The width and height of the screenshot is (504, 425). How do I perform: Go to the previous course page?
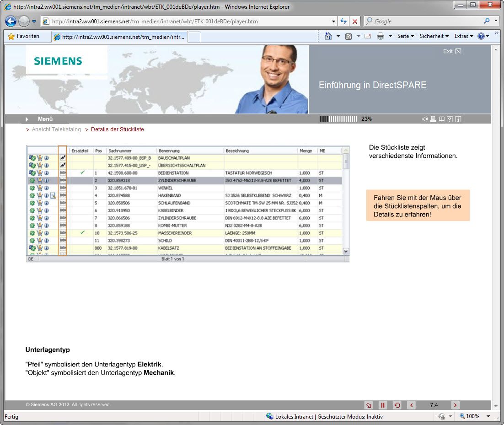(x=411, y=405)
